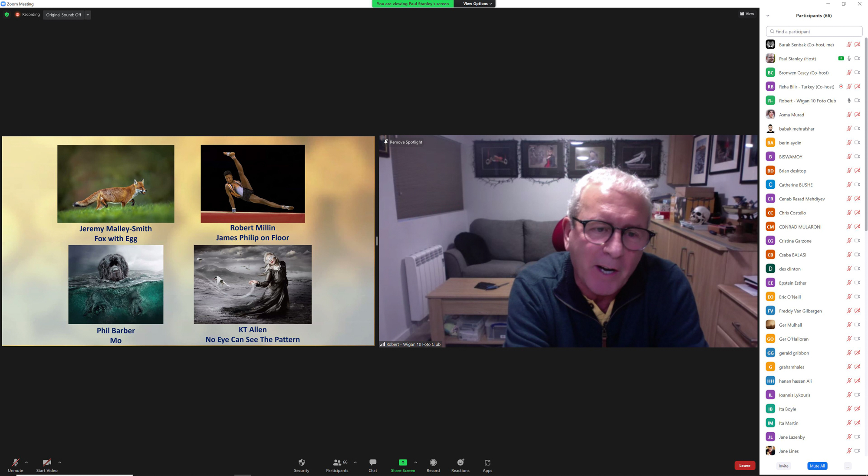Focus the Find a participant search field
This screenshot has width=868, height=476.
pos(814,31)
